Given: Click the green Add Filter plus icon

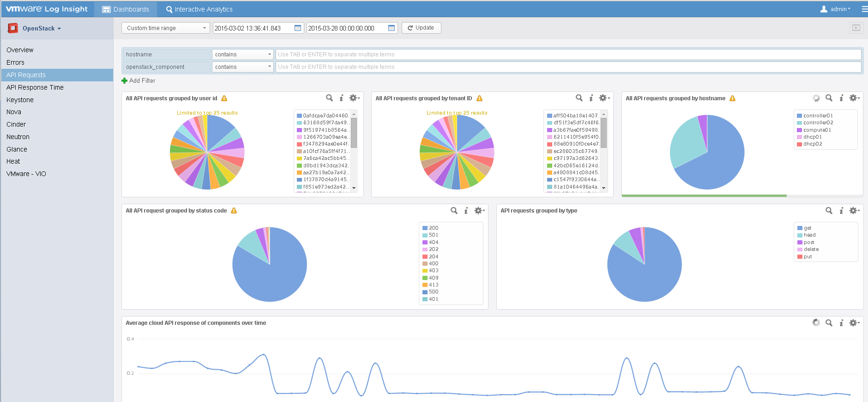Looking at the screenshot, I should (124, 81).
